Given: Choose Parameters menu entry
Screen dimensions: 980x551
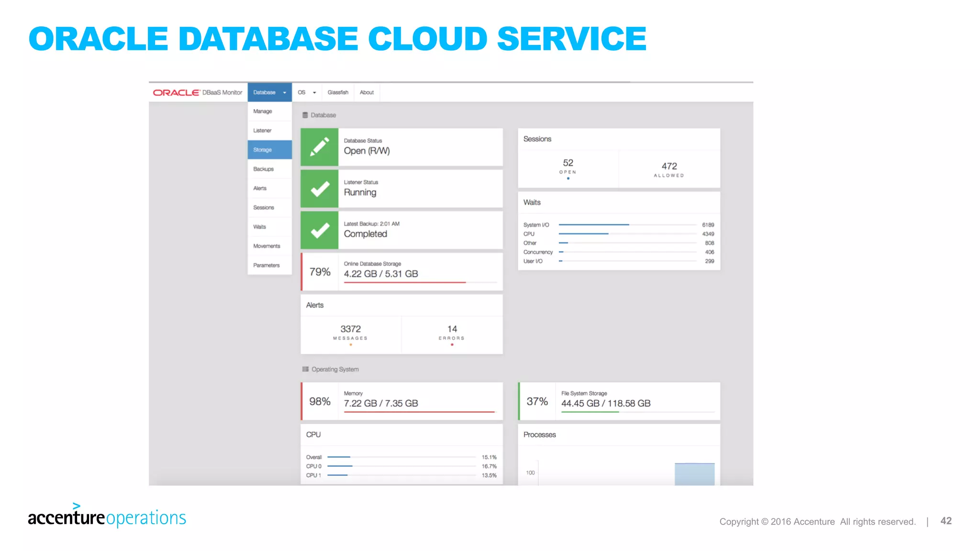Looking at the screenshot, I should [269, 265].
